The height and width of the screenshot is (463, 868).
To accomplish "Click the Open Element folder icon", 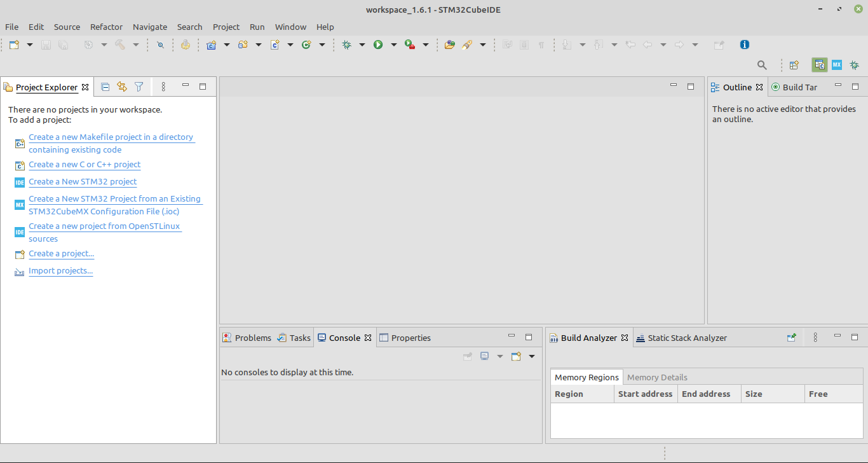I will pyautogui.click(x=450, y=45).
